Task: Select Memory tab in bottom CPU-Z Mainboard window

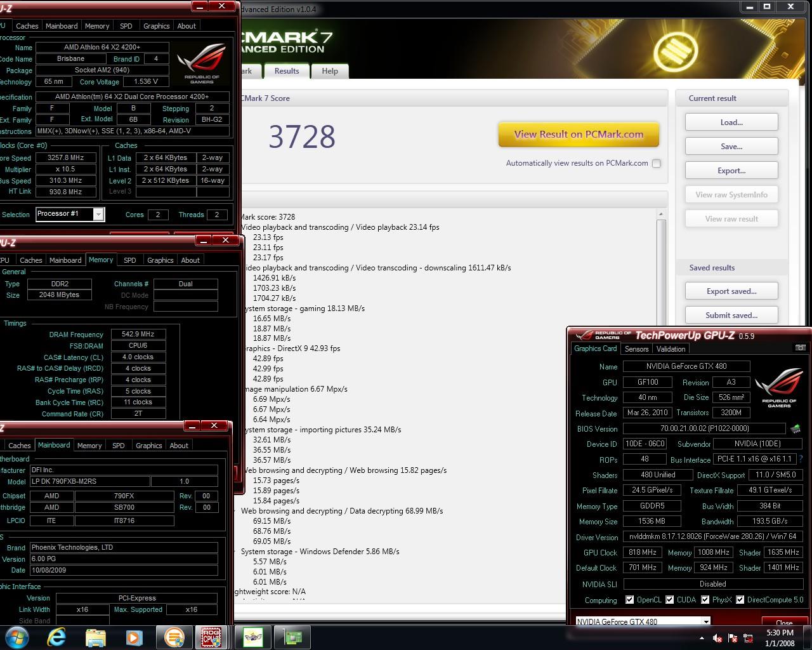Action: tap(89, 446)
